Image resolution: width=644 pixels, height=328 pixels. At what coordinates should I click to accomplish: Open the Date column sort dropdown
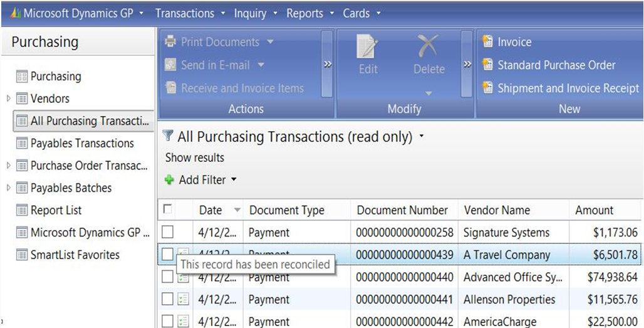[237, 210]
